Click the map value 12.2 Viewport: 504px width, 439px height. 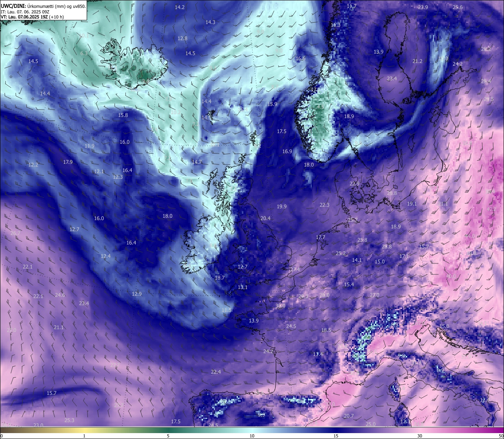tap(33, 165)
